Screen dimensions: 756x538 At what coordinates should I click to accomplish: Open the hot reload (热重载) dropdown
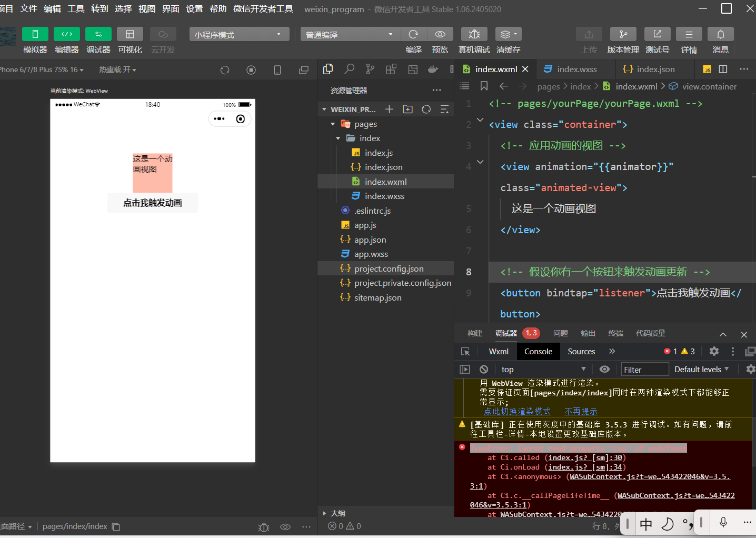[x=118, y=69]
